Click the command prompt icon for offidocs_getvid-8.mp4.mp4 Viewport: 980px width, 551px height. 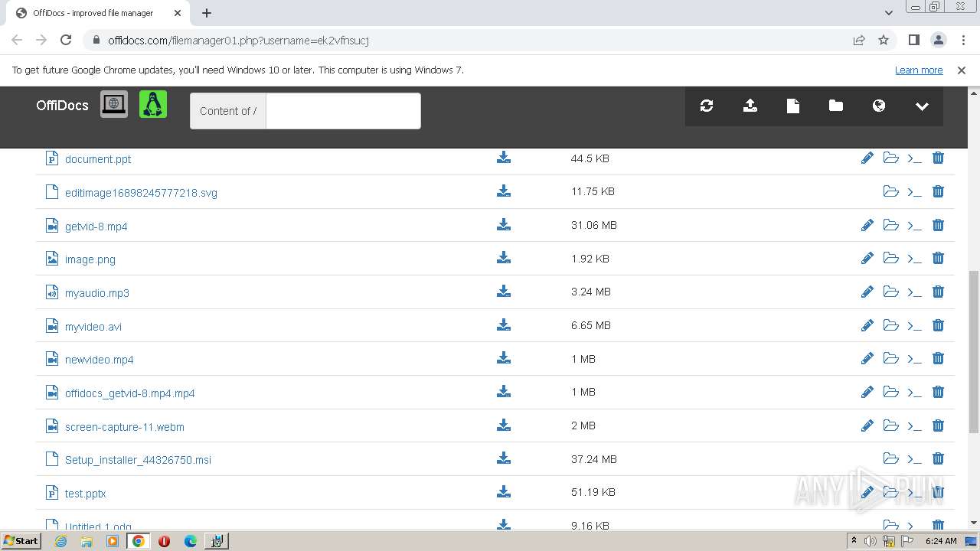tap(914, 393)
